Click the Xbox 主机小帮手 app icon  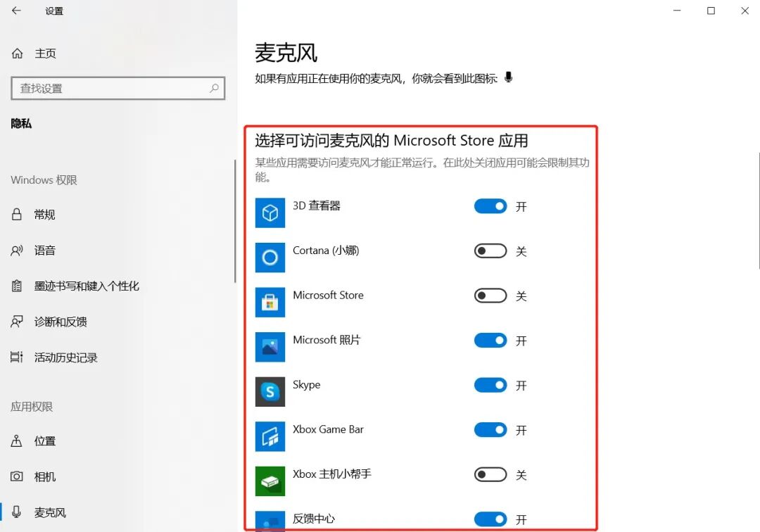(270, 481)
